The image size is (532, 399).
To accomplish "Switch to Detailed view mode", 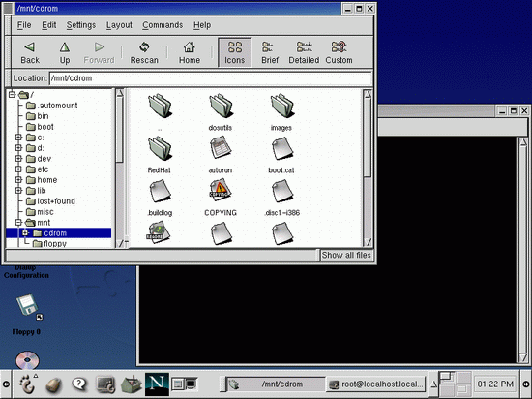I will 304,52.
